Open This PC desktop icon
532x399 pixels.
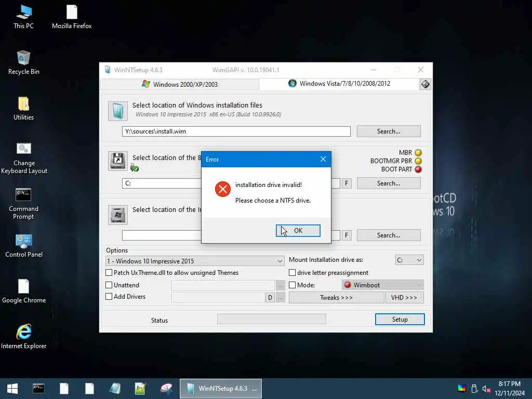pyautogui.click(x=23, y=17)
